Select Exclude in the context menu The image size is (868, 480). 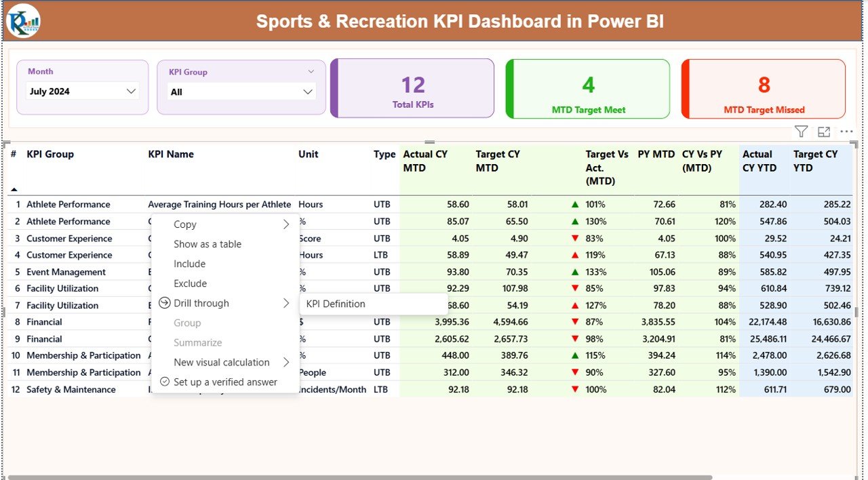click(190, 283)
